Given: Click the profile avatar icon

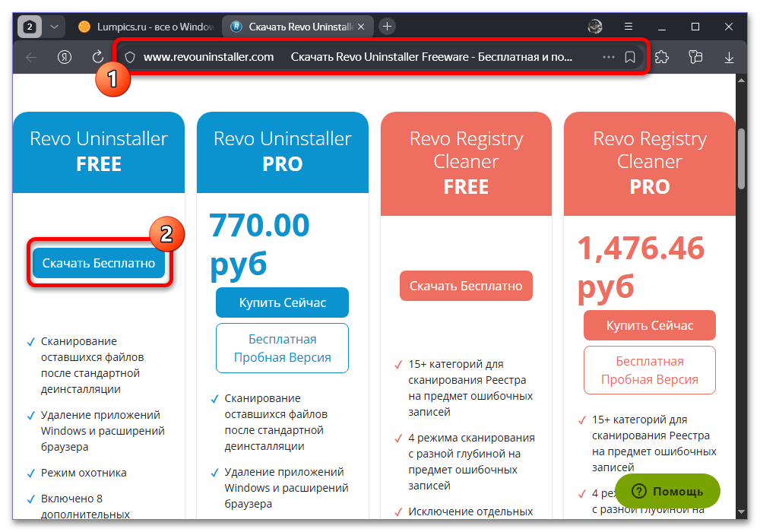Looking at the screenshot, I should pos(595,27).
